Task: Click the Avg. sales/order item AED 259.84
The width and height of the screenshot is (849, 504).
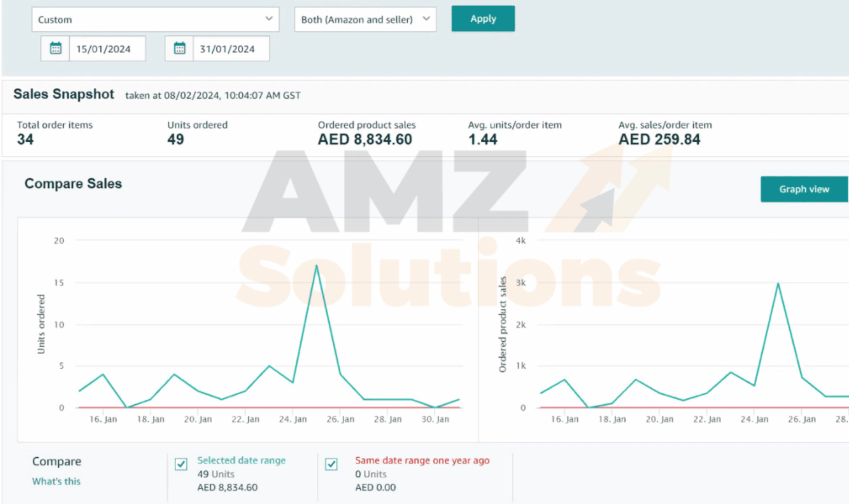Action: pyautogui.click(x=659, y=139)
